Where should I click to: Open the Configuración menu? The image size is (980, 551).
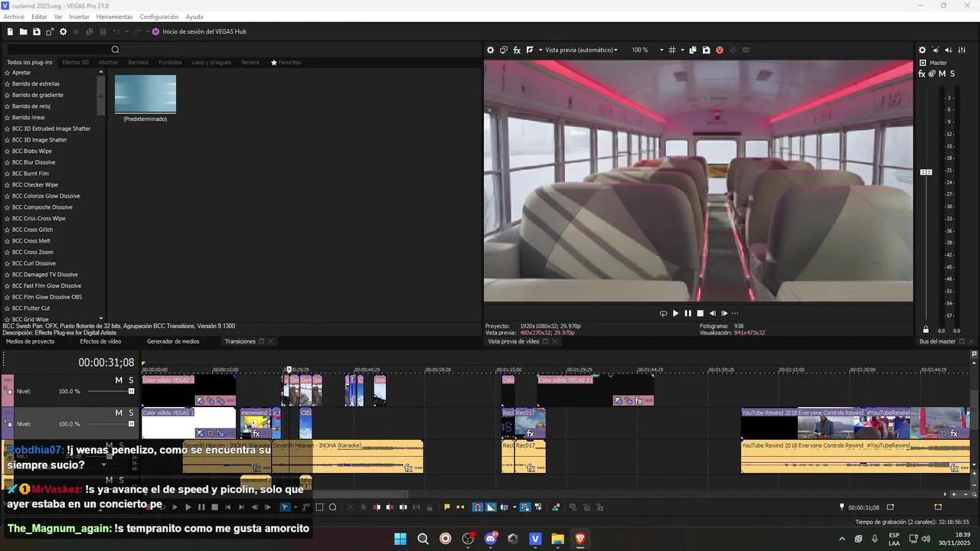tap(159, 17)
